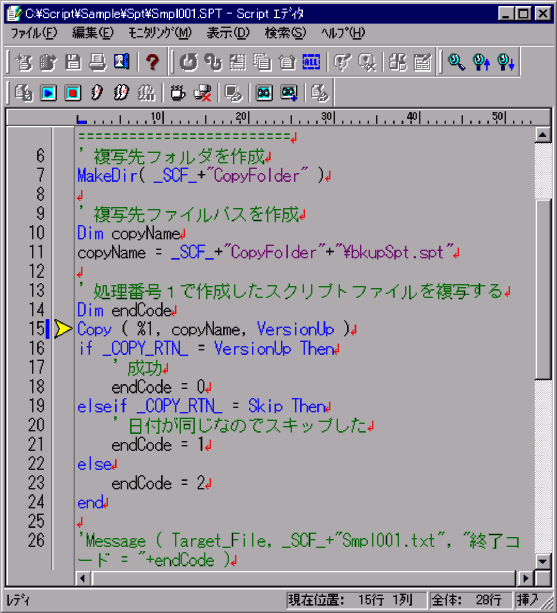Click the syntax check icon
Viewport: 557px width, 613px height.
click(x=343, y=62)
